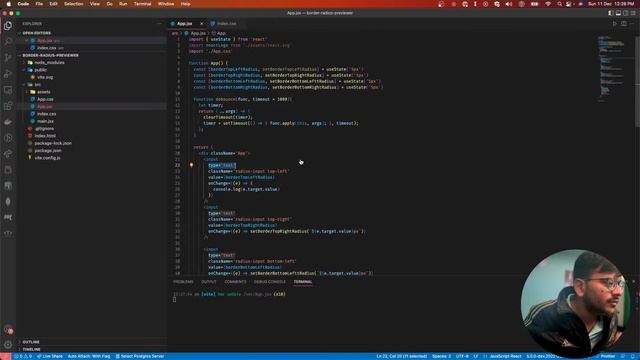Change language mode JavaScript React indicator
This screenshot has height=360, width=640.
[x=505, y=356]
